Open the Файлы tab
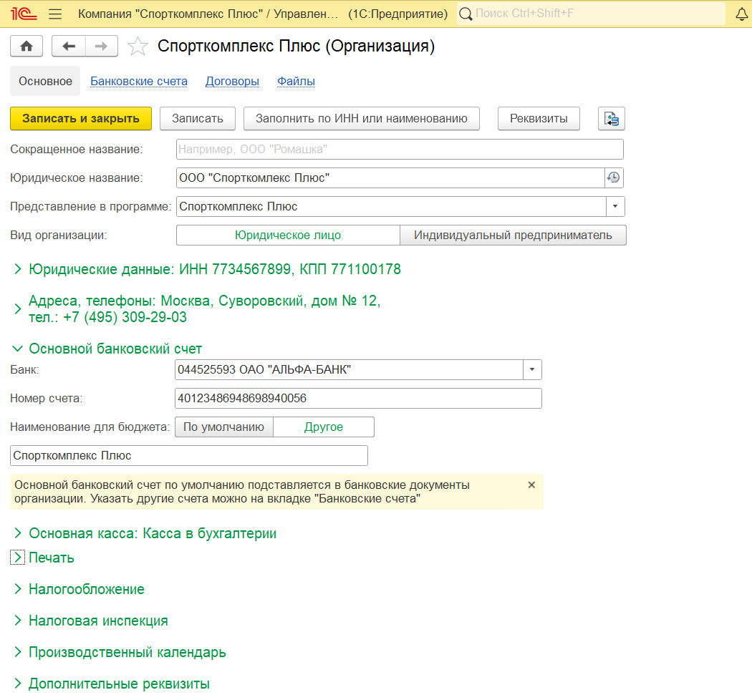Image resolution: width=752 pixels, height=700 pixels. point(296,81)
